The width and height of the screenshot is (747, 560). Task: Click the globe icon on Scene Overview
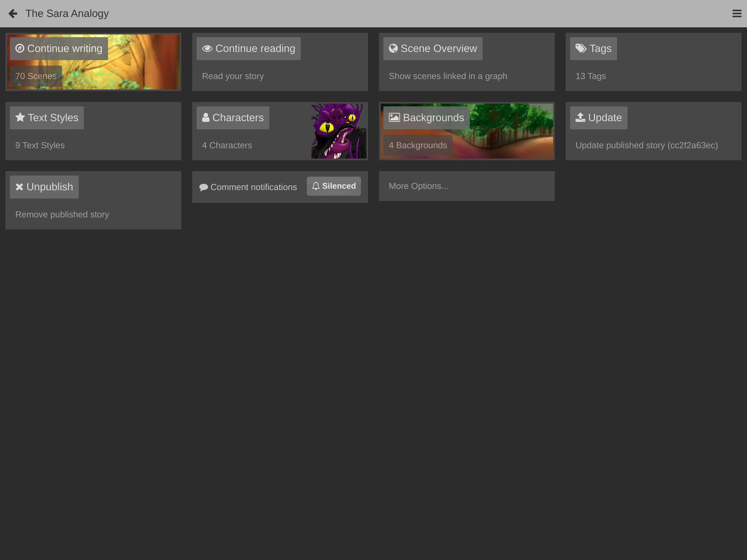coord(393,48)
